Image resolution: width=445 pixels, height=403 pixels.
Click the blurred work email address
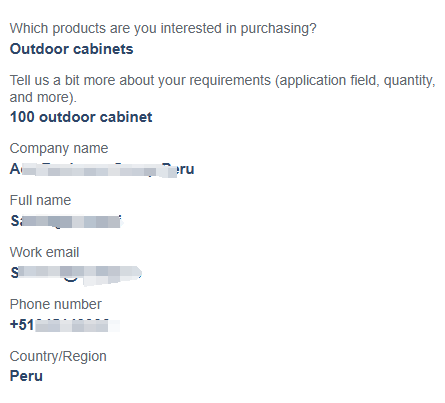[76, 274]
